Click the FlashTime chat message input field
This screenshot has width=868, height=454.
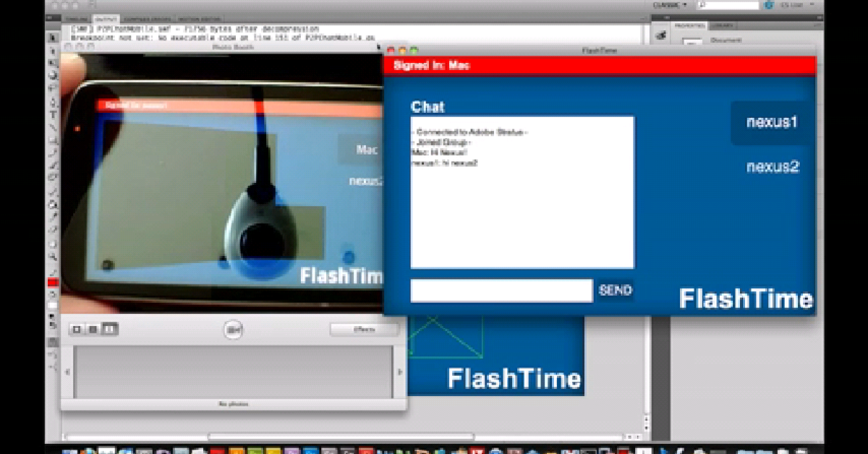coord(501,291)
